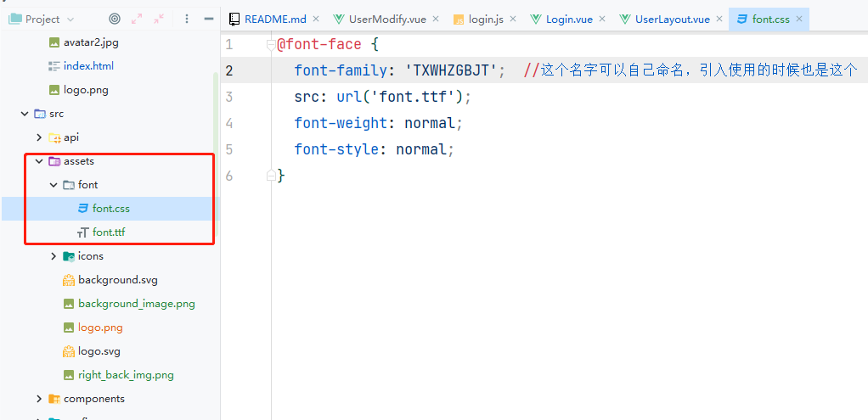Close the Login.vue tab
The image size is (868, 420).
click(603, 19)
